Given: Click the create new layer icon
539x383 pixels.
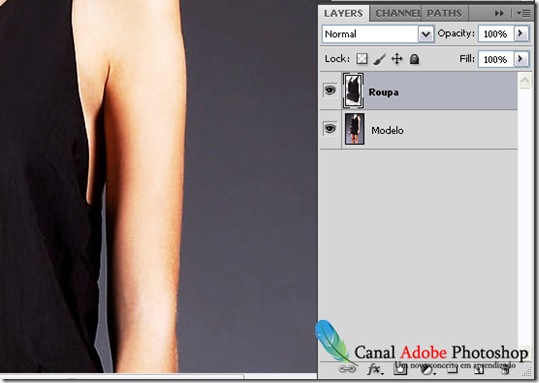Looking at the screenshot, I should [479, 370].
